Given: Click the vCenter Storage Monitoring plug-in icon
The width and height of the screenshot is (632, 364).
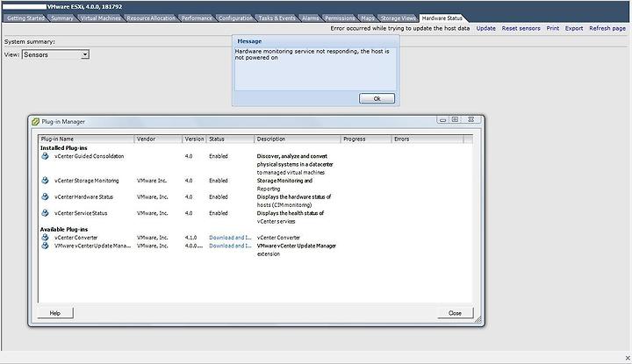Looking at the screenshot, I should (x=45, y=181).
